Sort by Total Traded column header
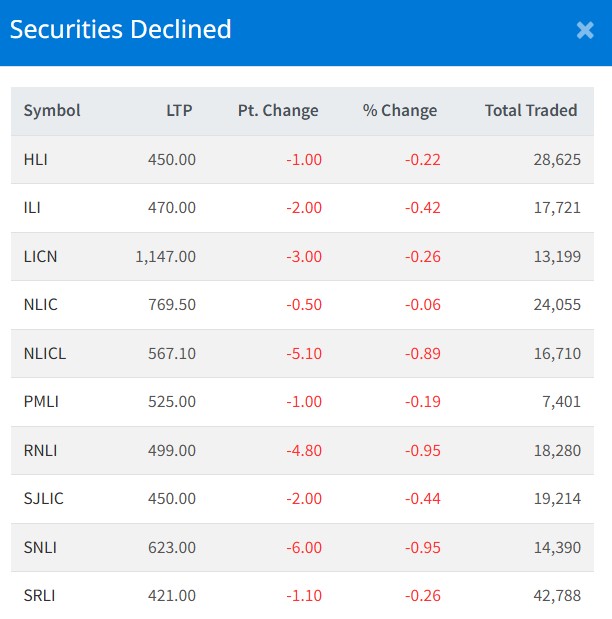The height and width of the screenshot is (619, 612). point(531,111)
